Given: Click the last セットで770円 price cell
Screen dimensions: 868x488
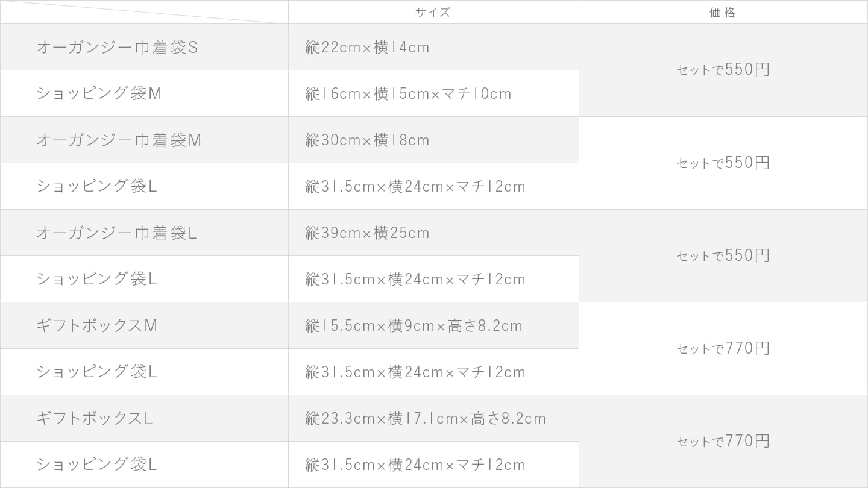Looking at the screenshot, I should (x=723, y=442).
